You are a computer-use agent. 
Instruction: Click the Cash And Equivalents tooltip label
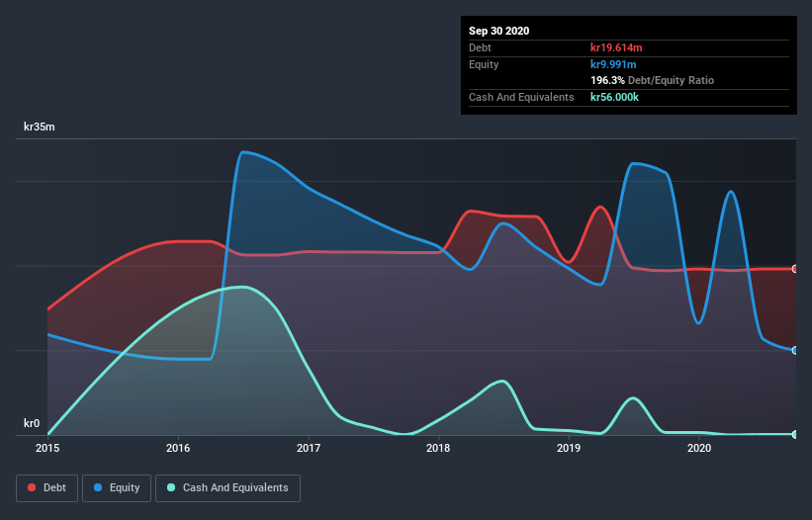521,97
